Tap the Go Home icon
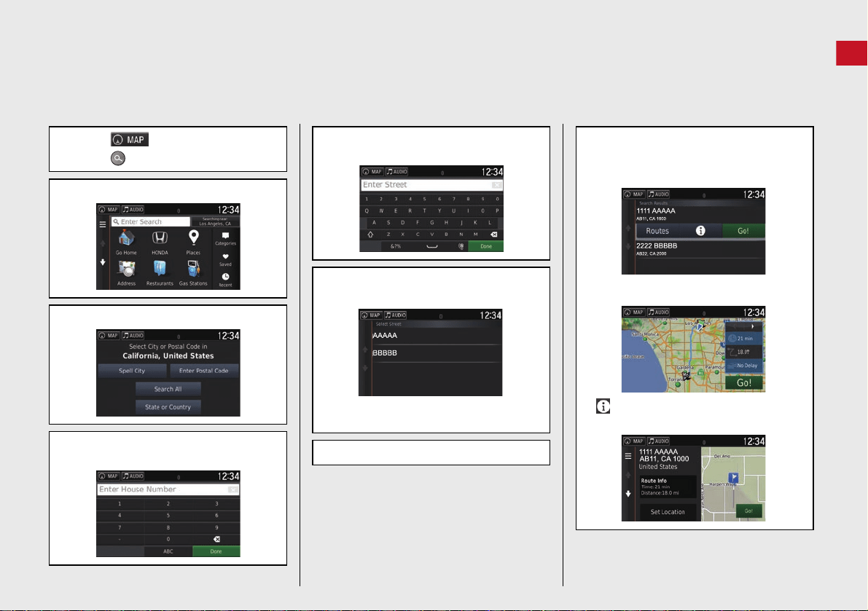868x611 pixels. coord(126,239)
